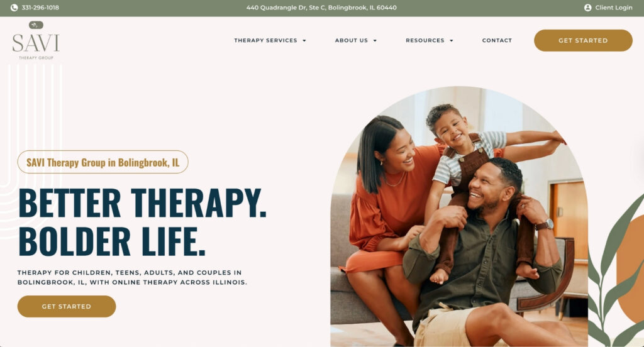Go to the Contact page
This screenshot has width=644, height=347.
pyautogui.click(x=497, y=40)
